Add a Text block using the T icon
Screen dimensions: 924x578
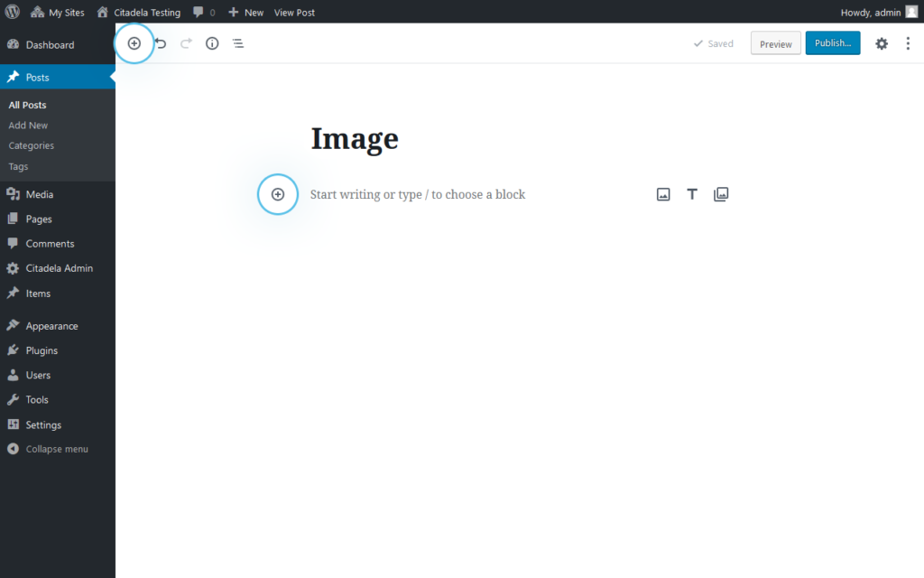[x=692, y=193]
